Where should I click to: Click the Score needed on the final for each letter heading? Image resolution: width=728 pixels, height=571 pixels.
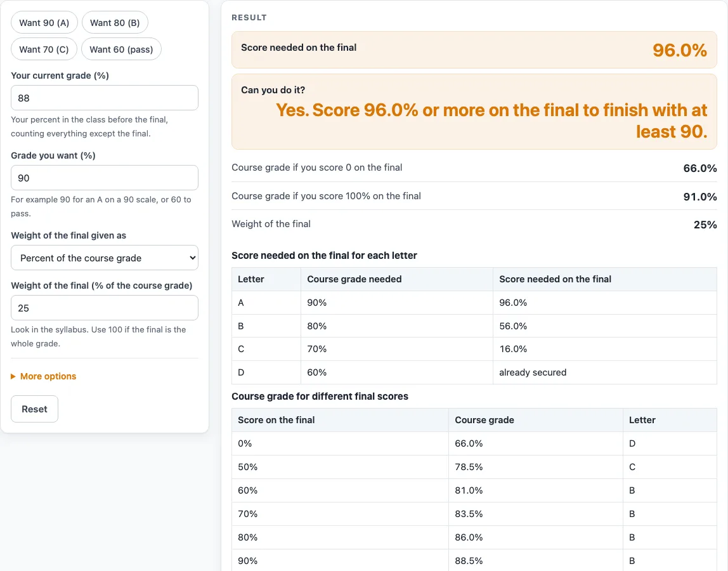324,256
